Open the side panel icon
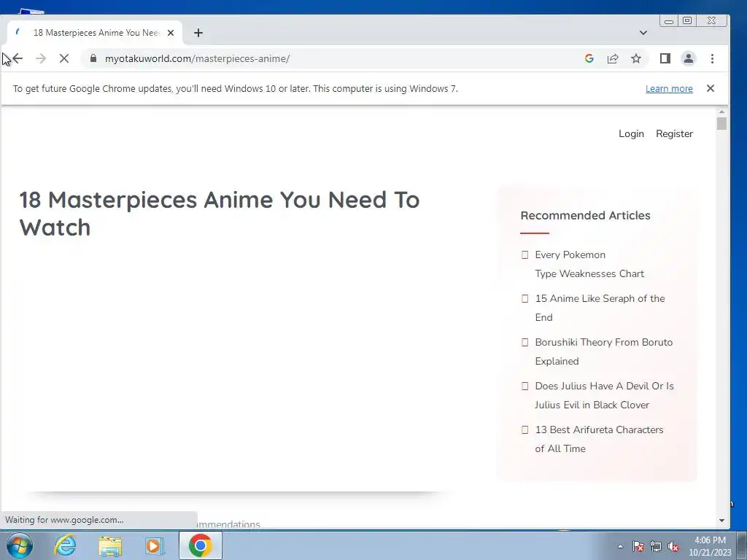The height and width of the screenshot is (560, 747). (x=665, y=58)
